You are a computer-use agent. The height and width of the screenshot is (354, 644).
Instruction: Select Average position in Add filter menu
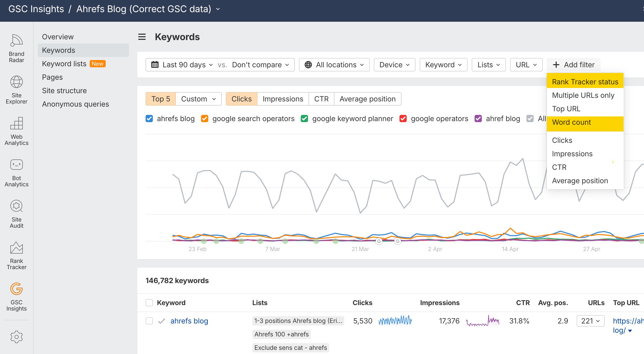[x=585, y=181]
